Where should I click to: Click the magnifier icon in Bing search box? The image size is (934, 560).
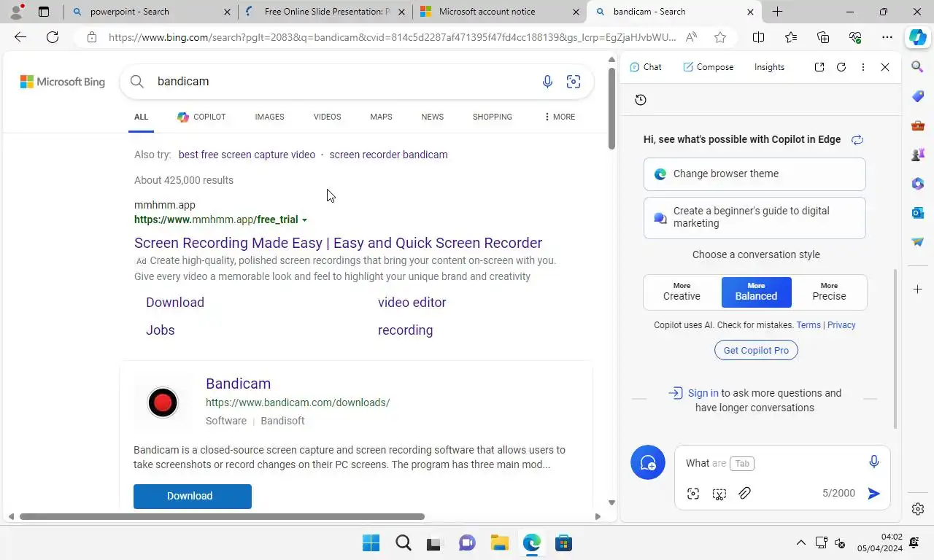coord(137,82)
